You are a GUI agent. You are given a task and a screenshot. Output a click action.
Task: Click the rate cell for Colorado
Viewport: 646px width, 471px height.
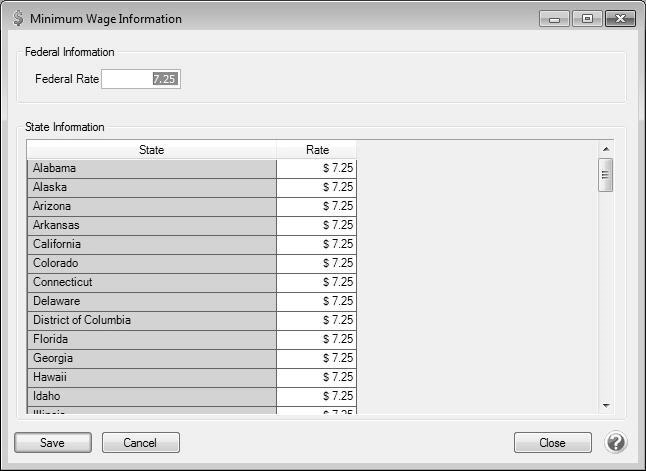(x=316, y=263)
